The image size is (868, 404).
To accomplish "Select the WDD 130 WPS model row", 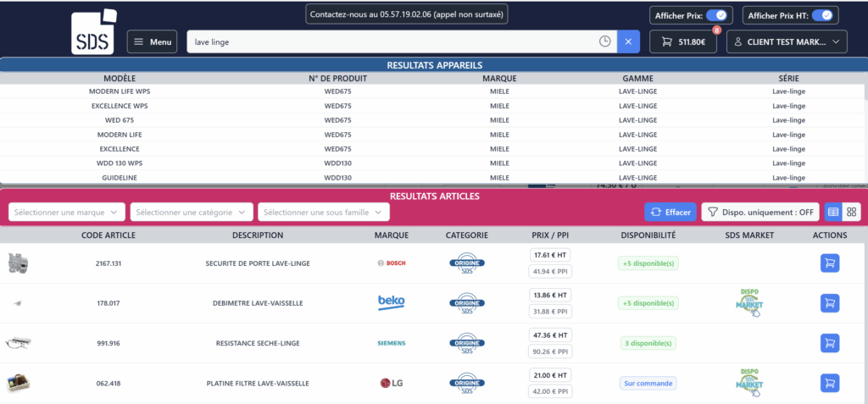I will (x=431, y=163).
